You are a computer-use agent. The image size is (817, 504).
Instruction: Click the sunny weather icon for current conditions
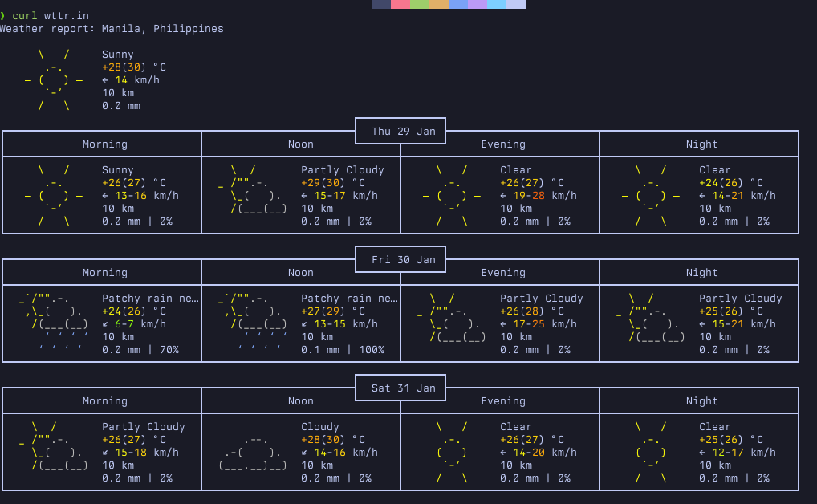55,79
